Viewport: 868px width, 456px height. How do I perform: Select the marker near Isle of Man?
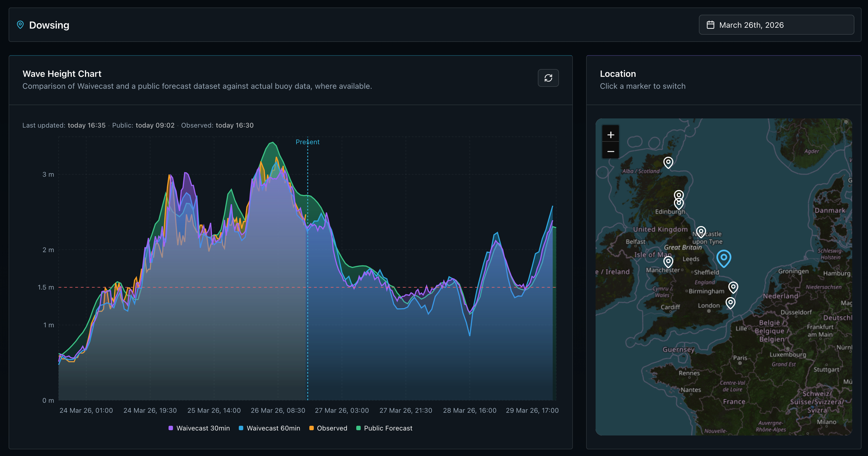coord(668,262)
